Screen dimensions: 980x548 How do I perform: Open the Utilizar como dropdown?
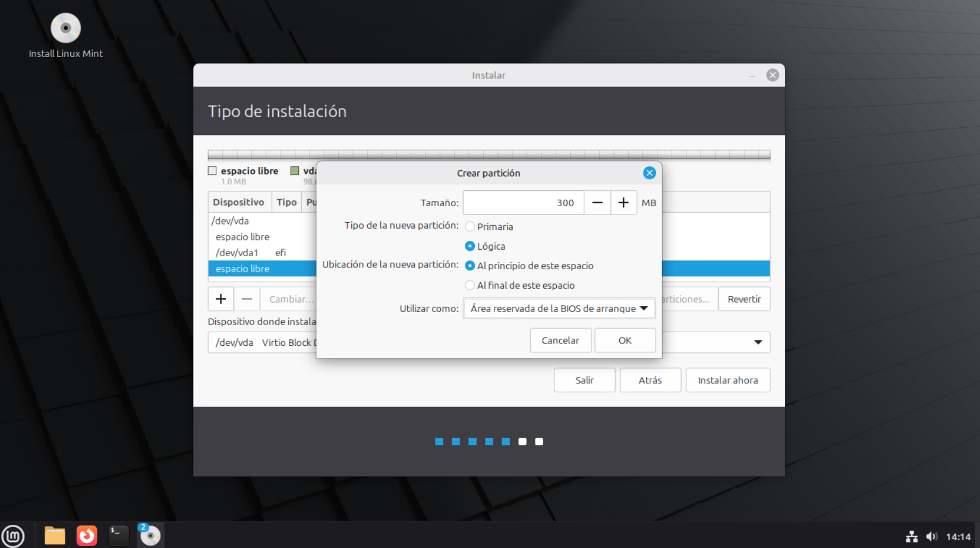click(x=559, y=308)
